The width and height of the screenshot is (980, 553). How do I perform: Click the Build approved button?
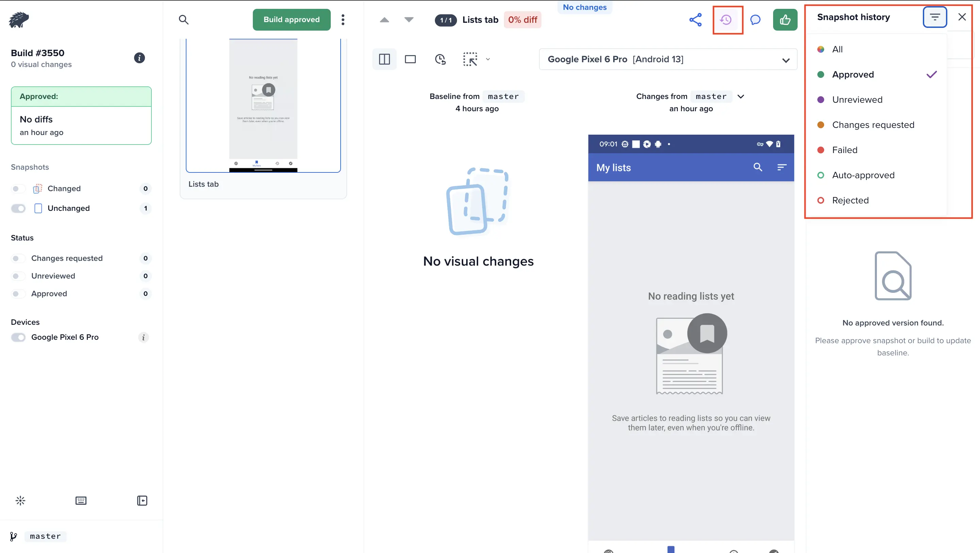point(291,20)
